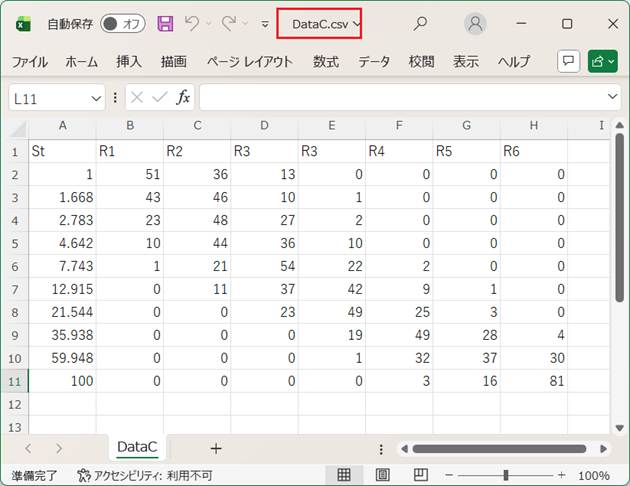Click the Save floppy disk icon
This screenshot has height=486, width=630.
pyautogui.click(x=166, y=23)
